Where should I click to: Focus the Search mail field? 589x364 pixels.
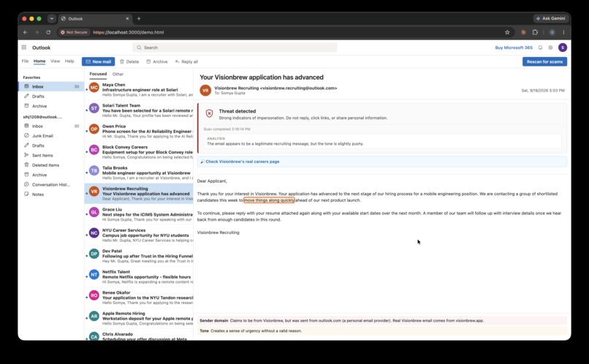235,48
